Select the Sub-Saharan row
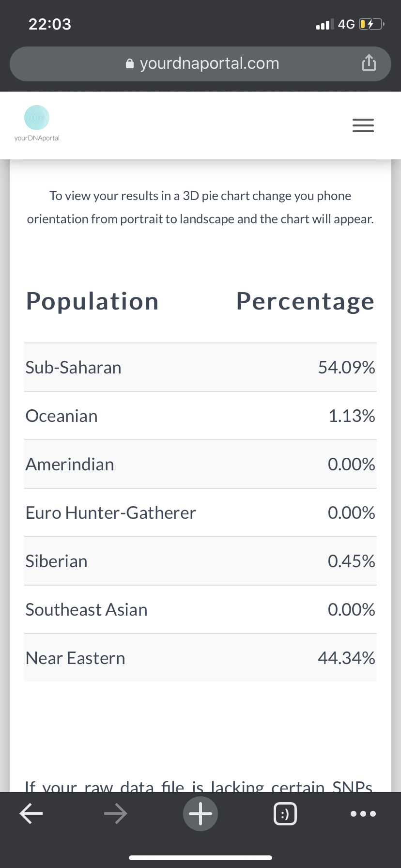Viewport: 401px width, 868px height. [200, 367]
